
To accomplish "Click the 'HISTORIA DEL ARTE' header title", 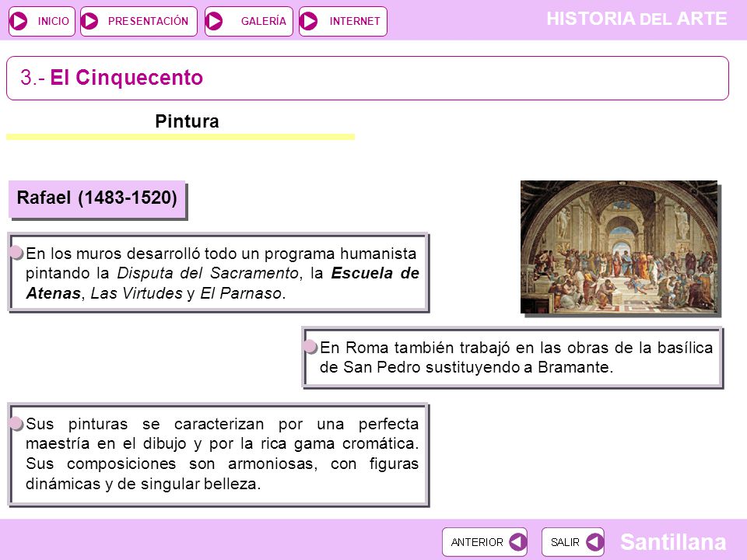I will pos(637,19).
